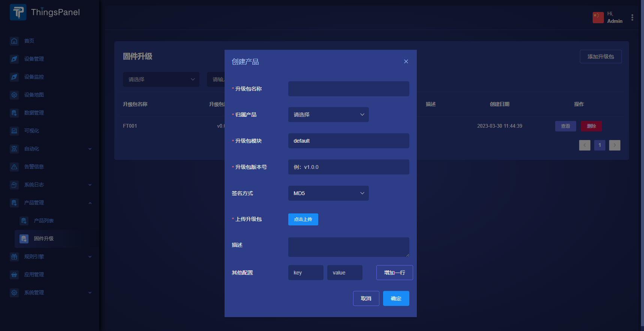Select 固件升级 in the sidebar
Image resolution: width=644 pixels, height=331 pixels.
(x=44, y=239)
